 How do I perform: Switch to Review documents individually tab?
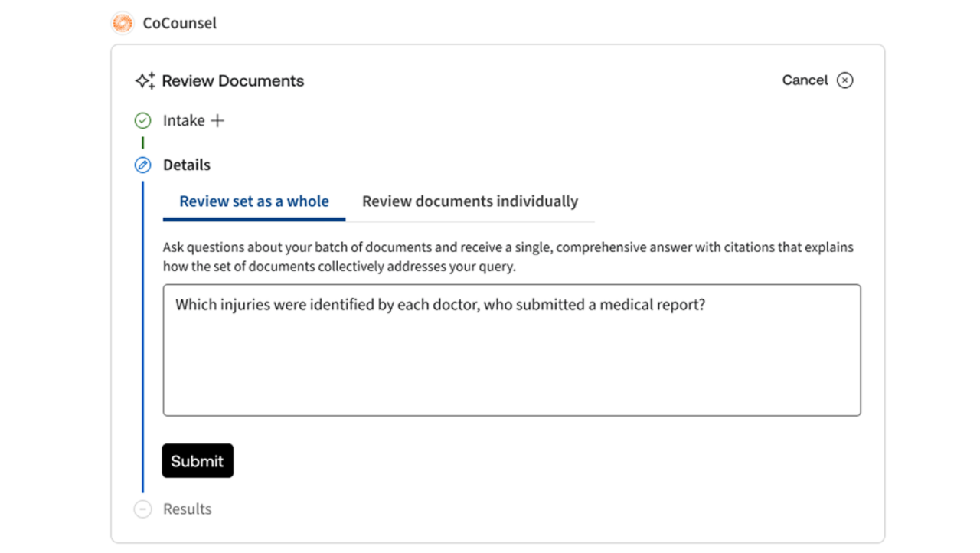469,201
